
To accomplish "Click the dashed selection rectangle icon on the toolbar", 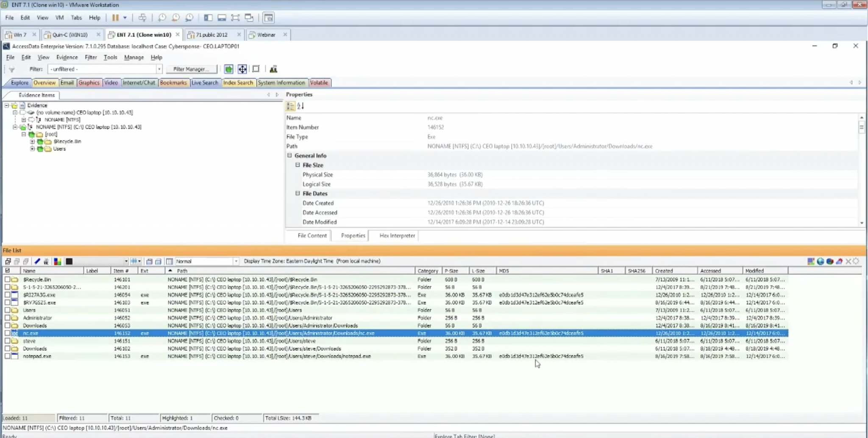I will [x=256, y=69].
